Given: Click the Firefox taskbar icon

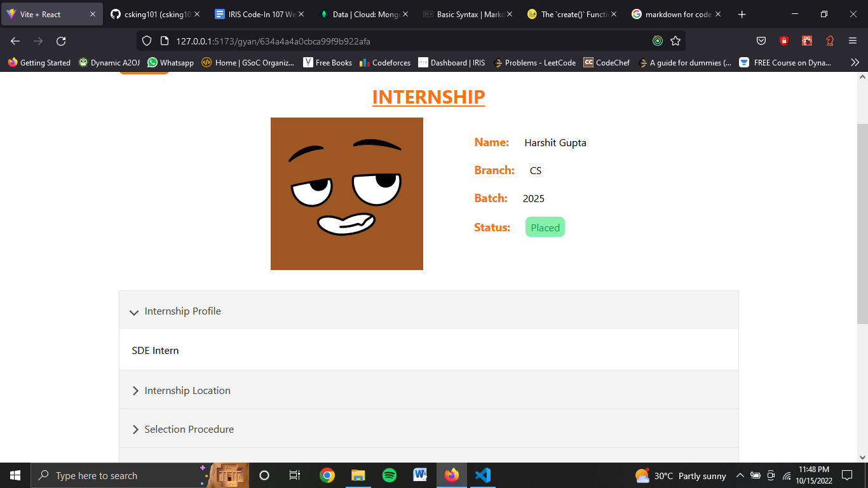Looking at the screenshot, I should [452, 475].
